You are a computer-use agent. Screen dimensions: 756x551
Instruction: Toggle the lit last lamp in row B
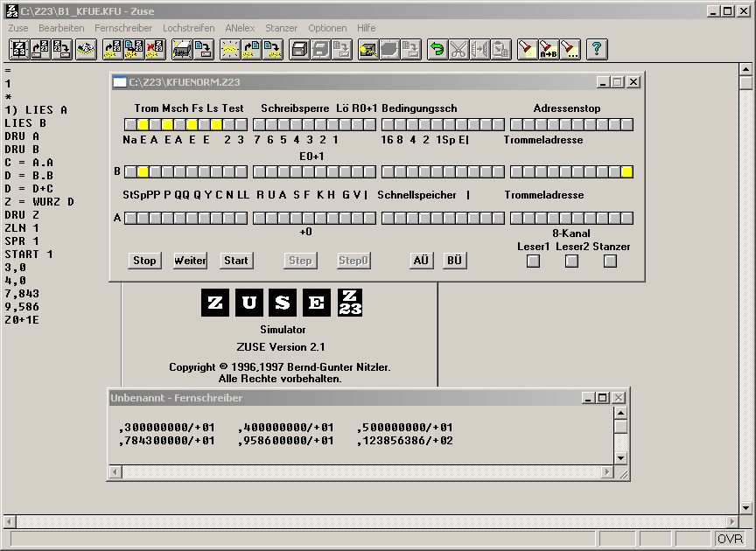[x=626, y=171]
